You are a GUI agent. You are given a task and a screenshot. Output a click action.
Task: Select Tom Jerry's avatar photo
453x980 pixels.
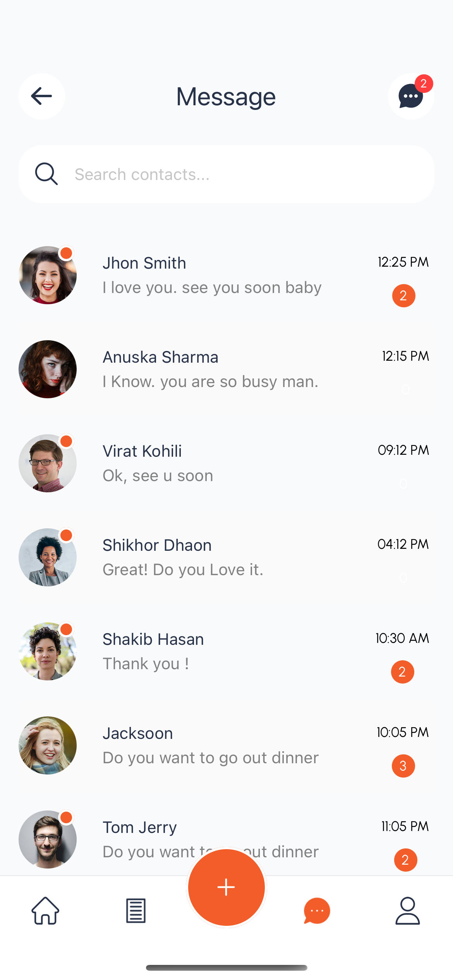48,839
